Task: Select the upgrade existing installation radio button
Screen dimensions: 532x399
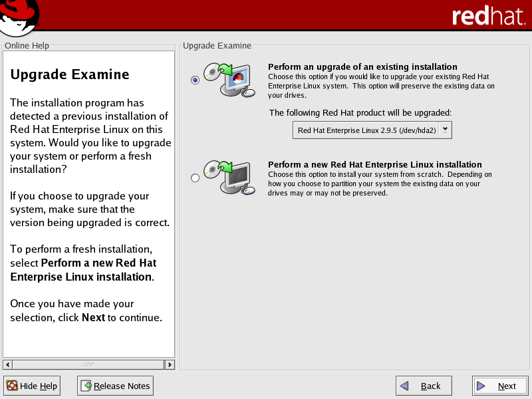Action: pyautogui.click(x=195, y=80)
